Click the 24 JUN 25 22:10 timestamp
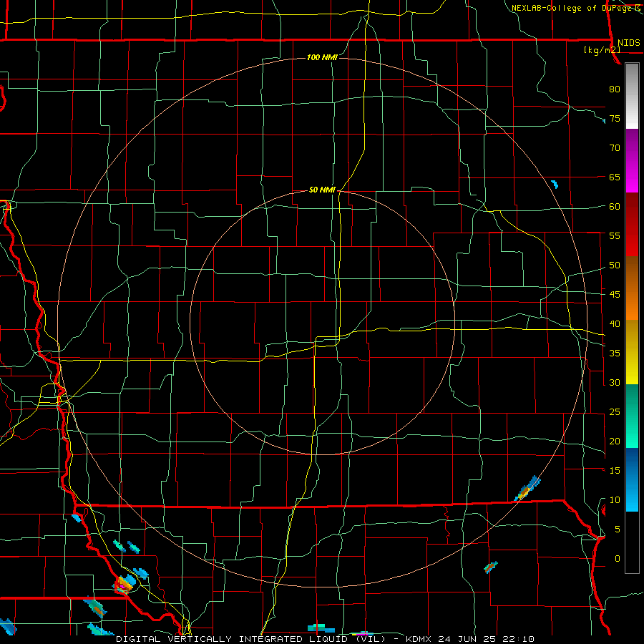644x644 pixels. [x=486, y=639]
